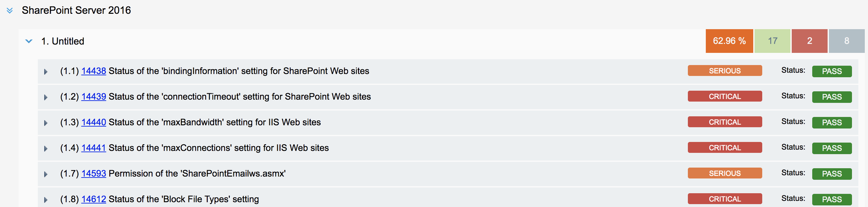Expand check 1.1 bindingInformation details

pyautogui.click(x=46, y=71)
